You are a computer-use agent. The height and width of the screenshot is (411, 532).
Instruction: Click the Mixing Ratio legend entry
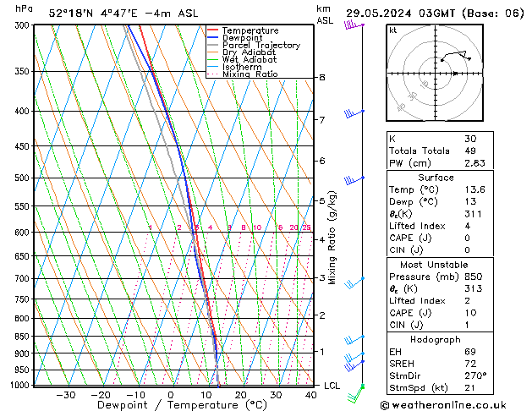click(243, 74)
